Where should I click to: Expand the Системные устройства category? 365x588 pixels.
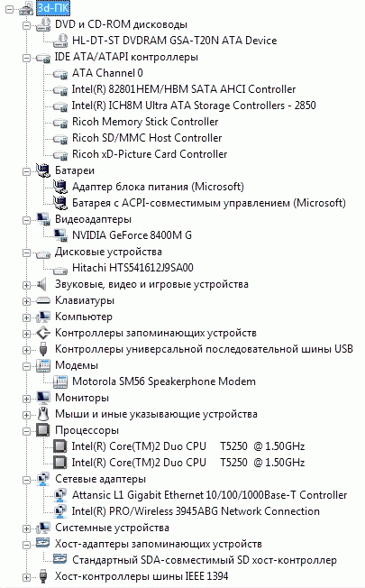[x=26, y=528]
